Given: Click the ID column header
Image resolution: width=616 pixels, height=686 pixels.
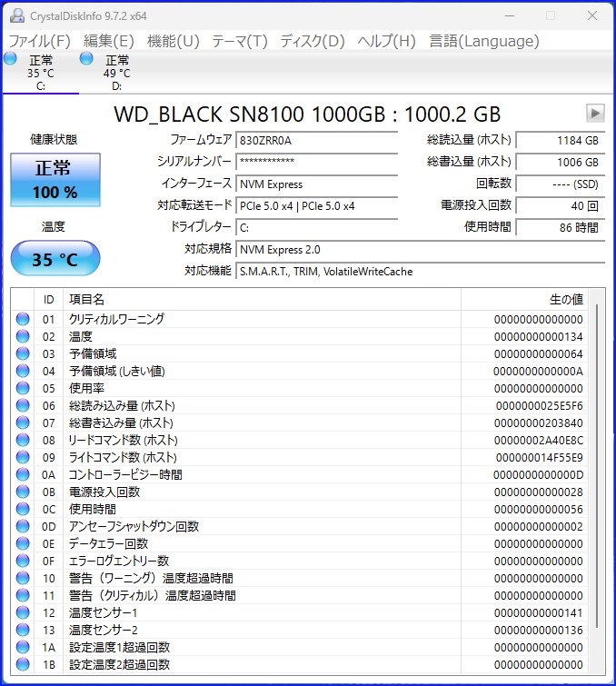Looking at the screenshot, I should click(48, 300).
